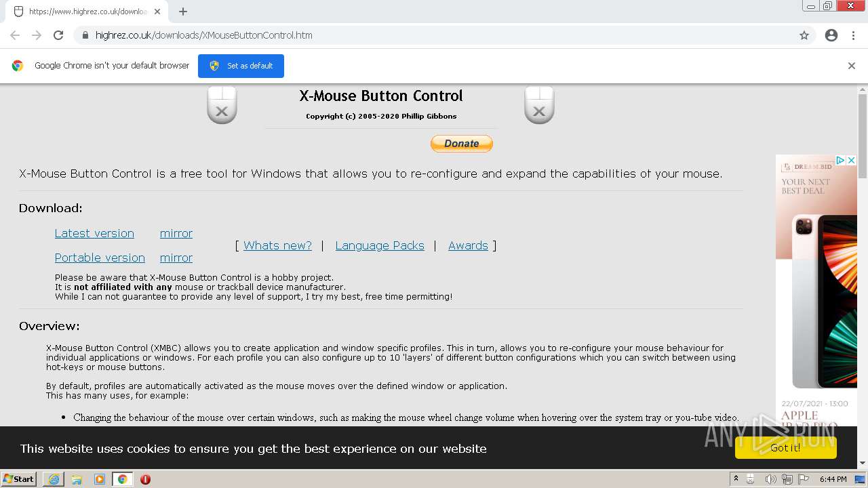Screen dimensions: 868x488
Task: Open Windows Explorer from taskbar
Action: [x=77, y=479]
